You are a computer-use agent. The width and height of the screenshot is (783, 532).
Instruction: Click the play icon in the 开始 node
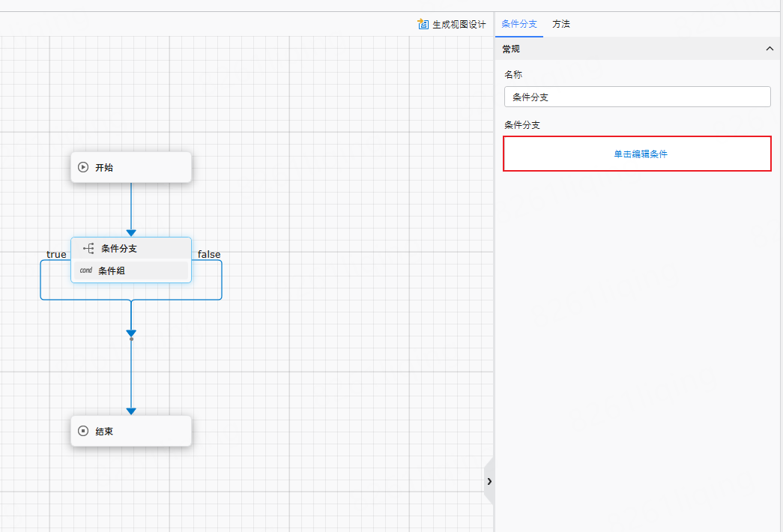point(83,167)
